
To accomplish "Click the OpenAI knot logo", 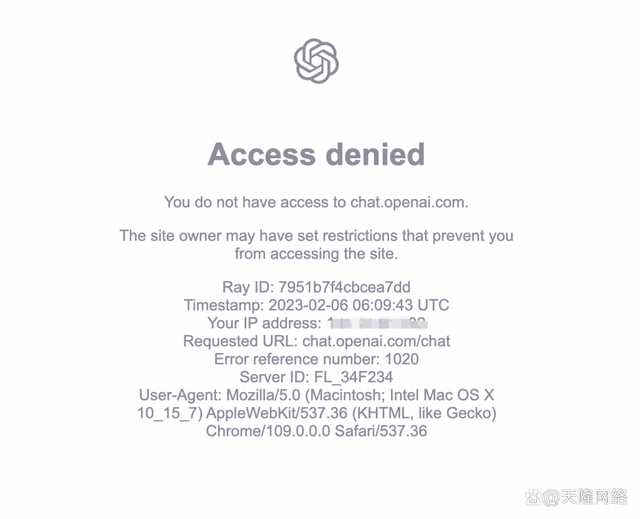I will pyautogui.click(x=316, y=61).
